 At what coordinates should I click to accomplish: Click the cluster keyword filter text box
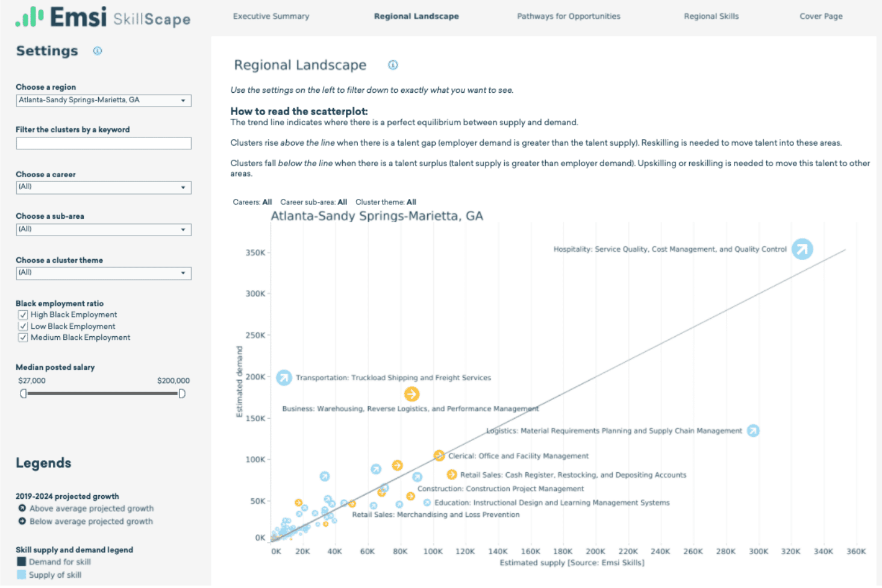point(104,143)
